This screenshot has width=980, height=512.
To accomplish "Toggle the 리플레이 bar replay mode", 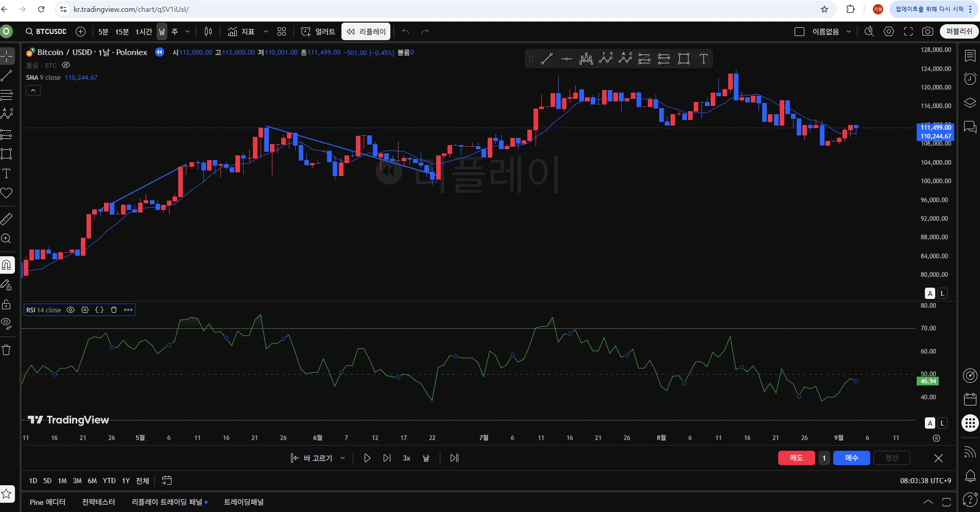I will [x=366, y=31].
